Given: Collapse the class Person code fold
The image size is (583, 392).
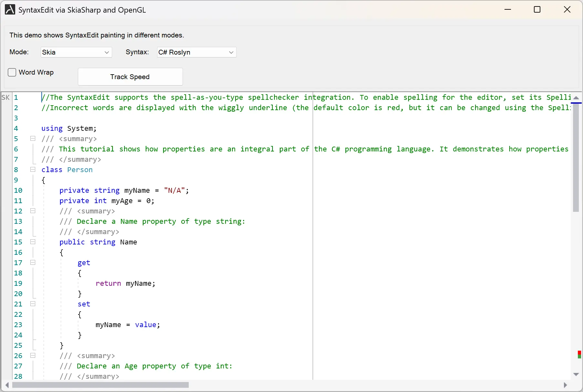Looking at the screenshot, I should pos(32,170).
